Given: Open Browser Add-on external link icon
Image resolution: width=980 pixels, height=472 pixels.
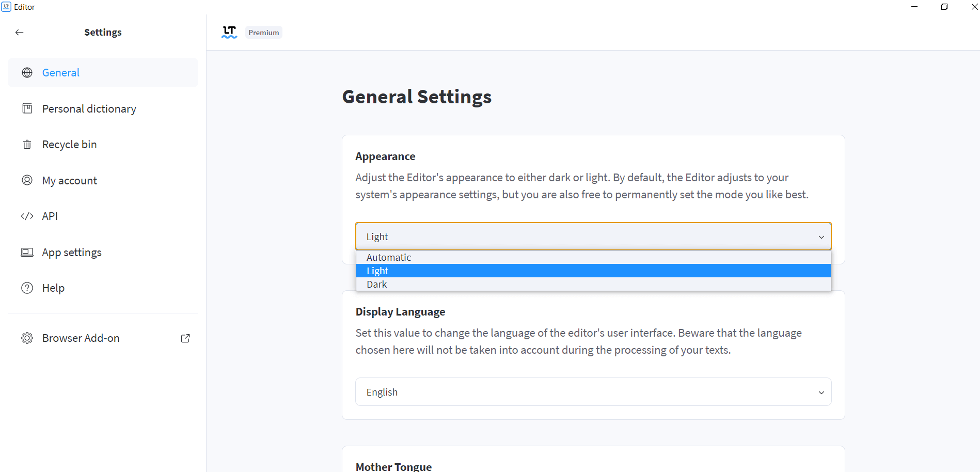Looking at the screenshot, I should point(185,338).
